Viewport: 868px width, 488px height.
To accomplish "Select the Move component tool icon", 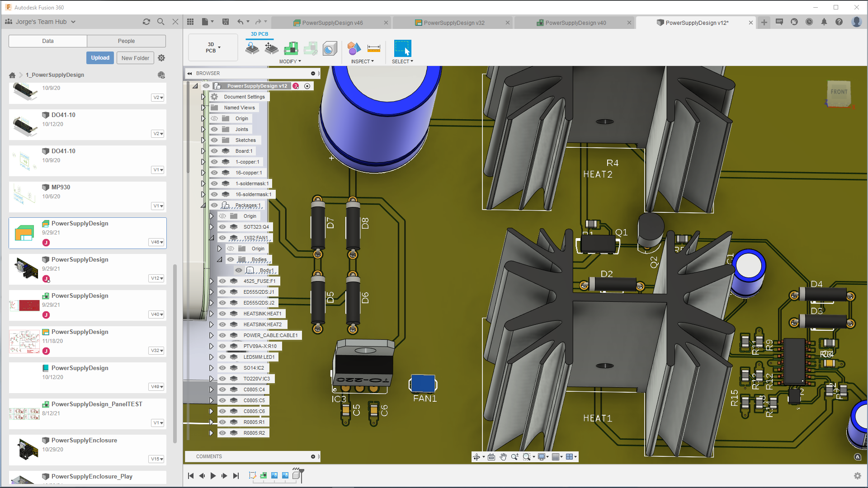I will click(x=271, y=48).
